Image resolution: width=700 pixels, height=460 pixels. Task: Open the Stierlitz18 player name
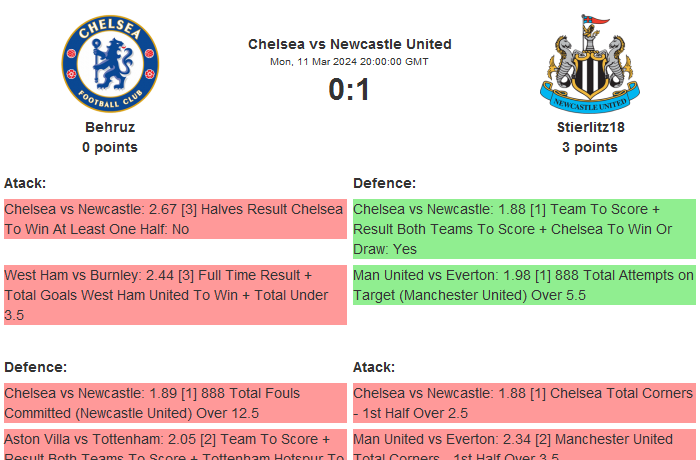point(589,127)
